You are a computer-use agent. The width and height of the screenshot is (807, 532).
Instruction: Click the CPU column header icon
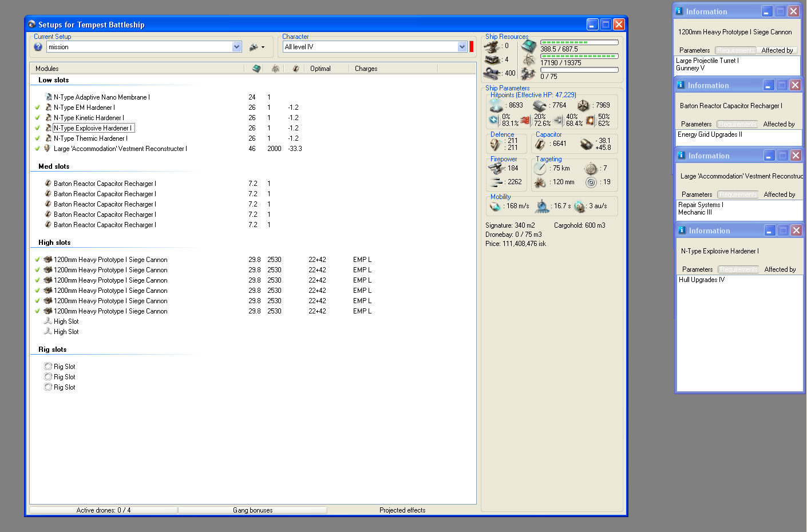256,69
